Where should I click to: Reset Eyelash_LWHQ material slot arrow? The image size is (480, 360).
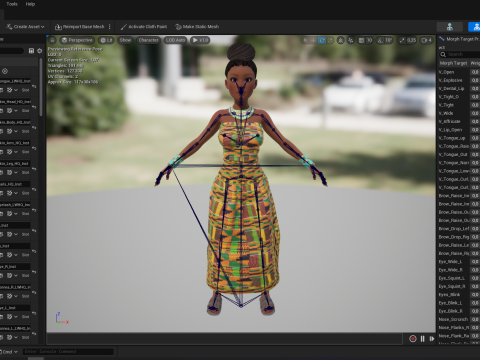coord(34,211)
